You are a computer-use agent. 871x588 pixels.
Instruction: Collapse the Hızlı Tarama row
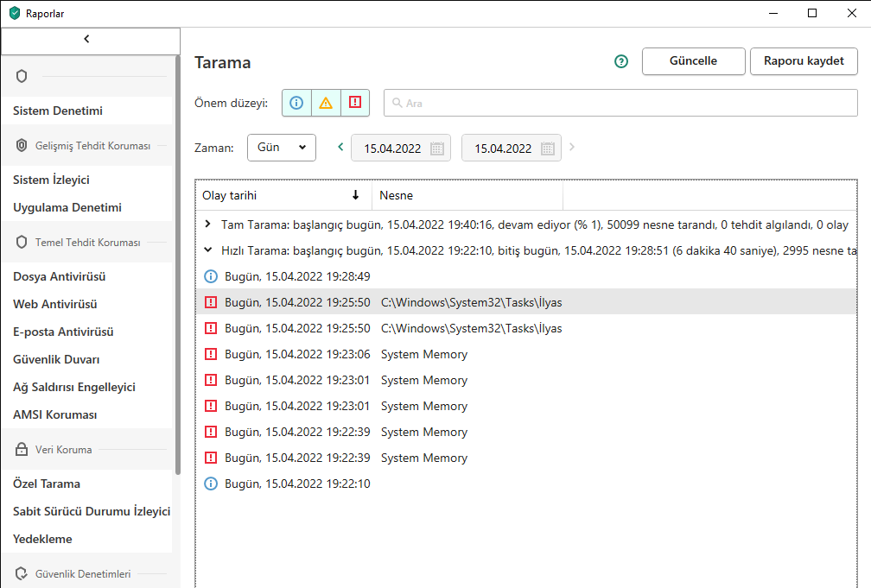(207, 250)
